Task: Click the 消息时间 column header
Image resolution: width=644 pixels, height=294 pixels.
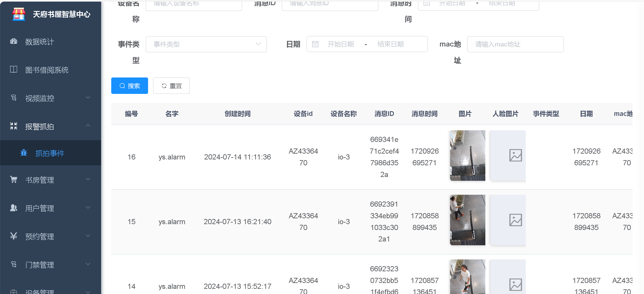Action: pyautogui.click(x=424, y=114)
